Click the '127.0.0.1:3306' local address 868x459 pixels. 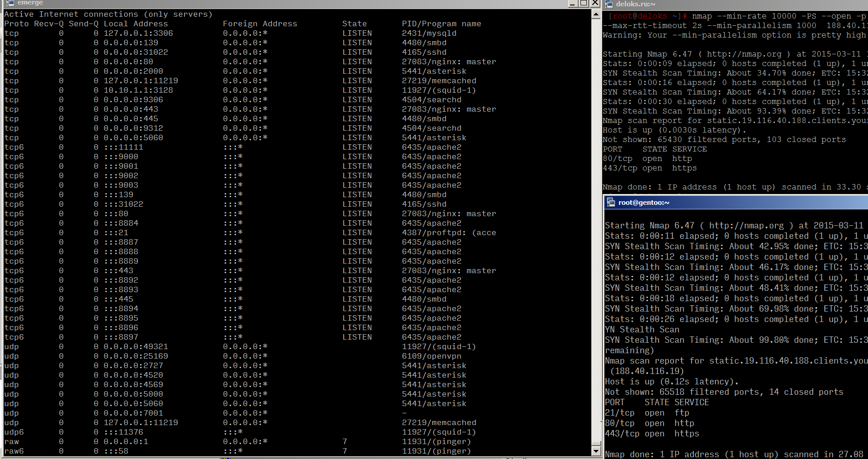(138, 33)
